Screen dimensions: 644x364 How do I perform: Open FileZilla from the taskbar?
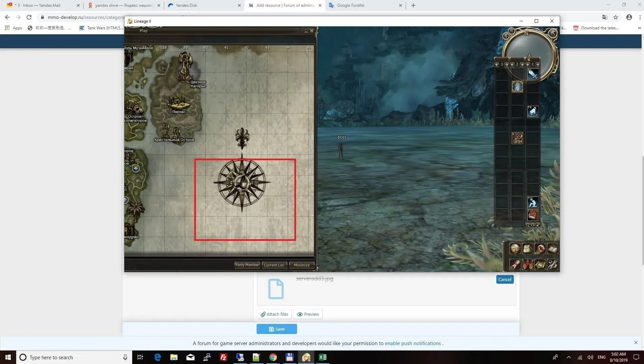point(223,357)
